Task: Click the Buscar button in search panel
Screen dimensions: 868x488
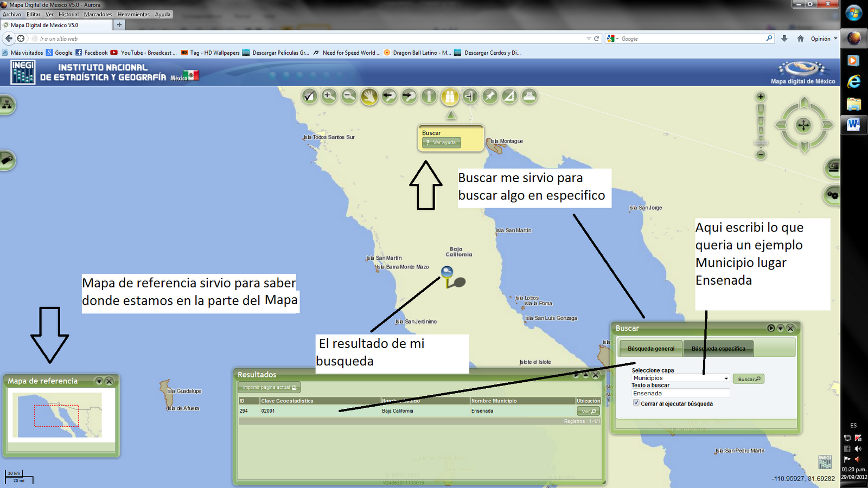Action: [749, 379]
